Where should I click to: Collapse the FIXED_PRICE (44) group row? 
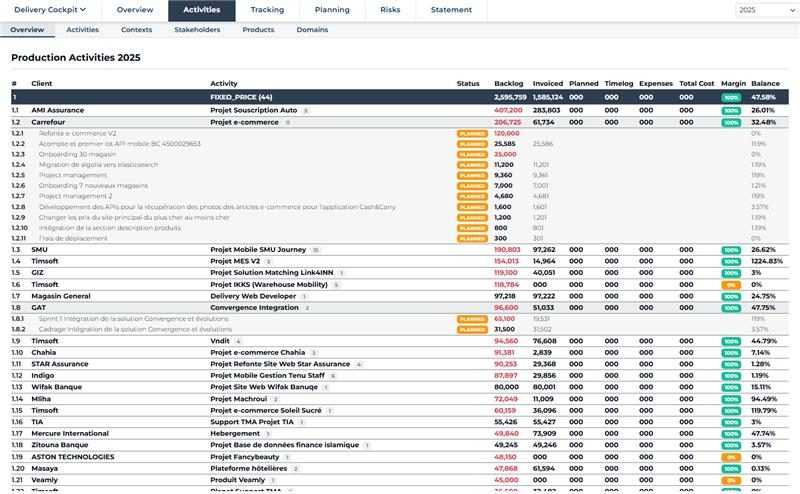click(x=399, y=97)
